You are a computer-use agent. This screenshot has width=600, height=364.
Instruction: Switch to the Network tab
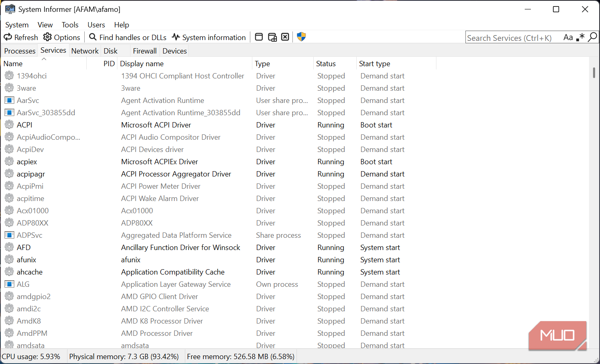85,51
